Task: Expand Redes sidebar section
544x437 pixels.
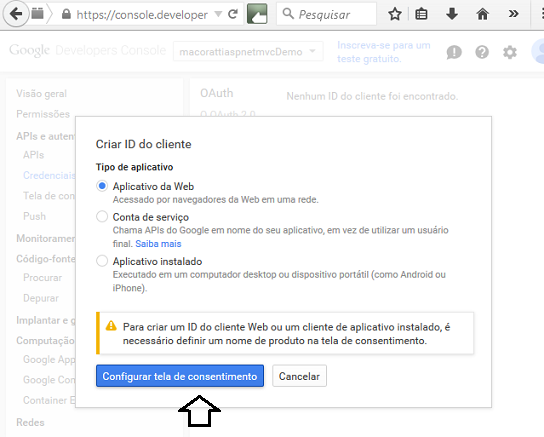Action: point(30,423)
